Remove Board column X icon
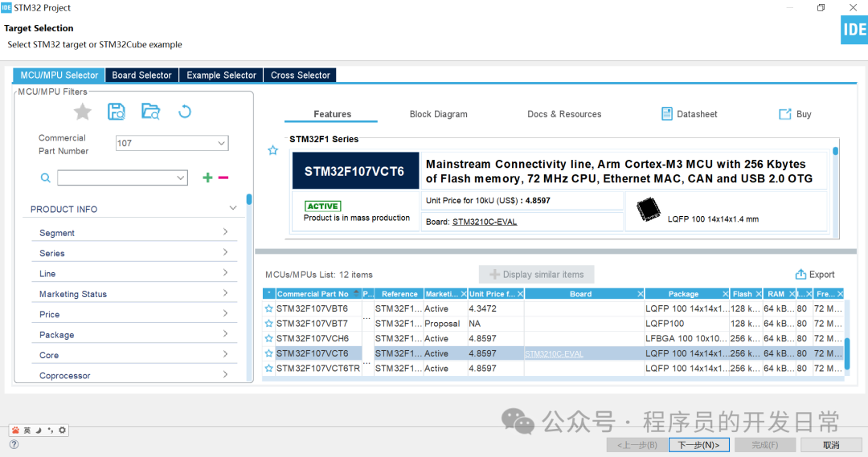The image size is (868, 457). click(640, 294)
